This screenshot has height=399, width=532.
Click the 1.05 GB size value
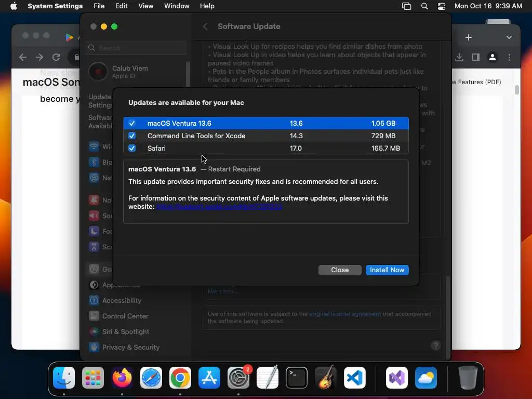pos(383,123)
